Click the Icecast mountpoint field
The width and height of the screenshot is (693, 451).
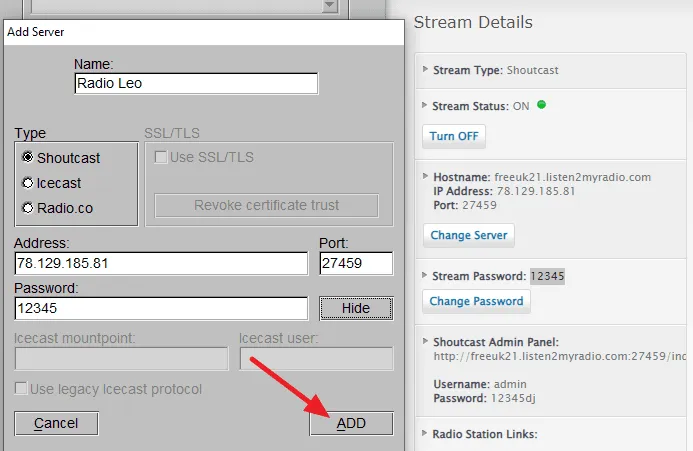pyautogui.click(x=122, y=358)
